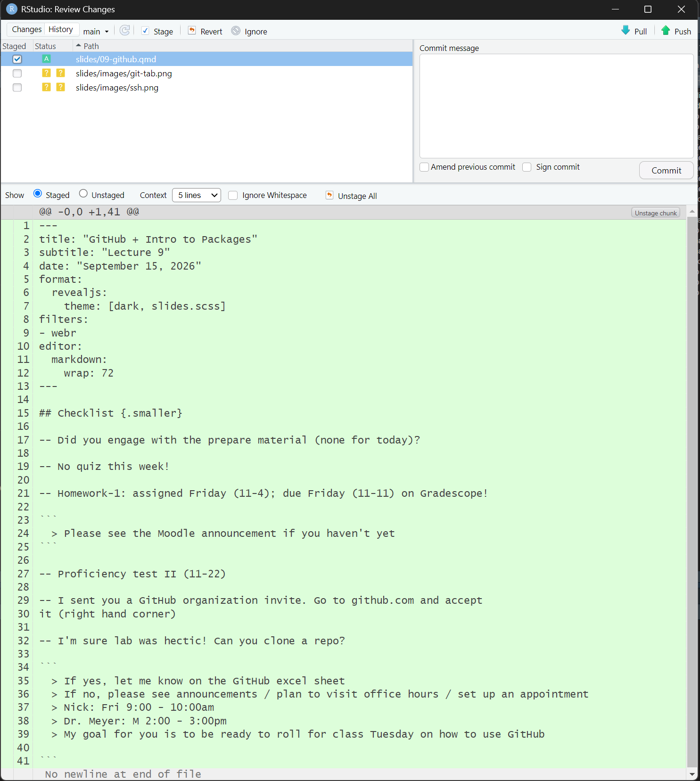Open the Context 5 lines dropdown

[x=197, y=195]
